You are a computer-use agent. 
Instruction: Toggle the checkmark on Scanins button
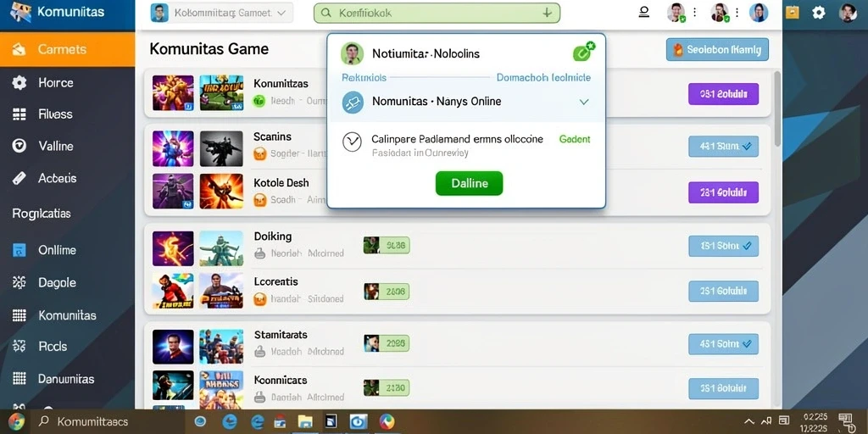(x=746, y=147)
